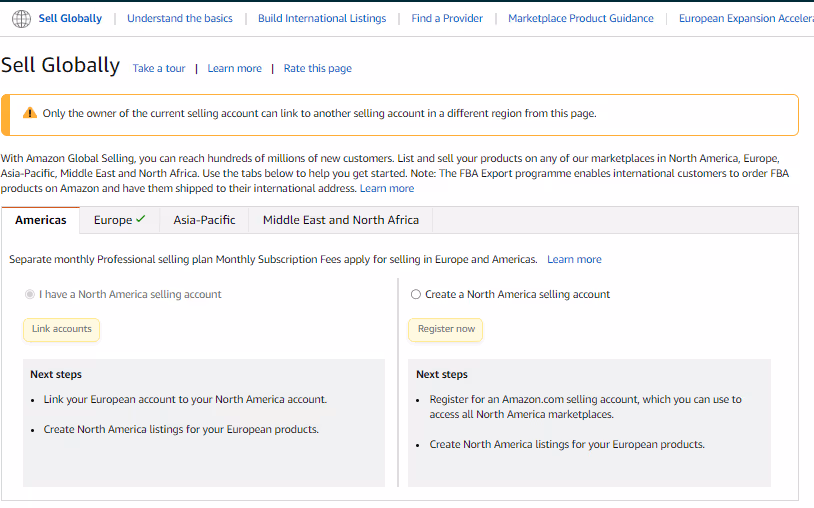Viewport: 814px width, 508px height.
Task: Open the "Find a Provider" menu item
Action: (446, 18)
